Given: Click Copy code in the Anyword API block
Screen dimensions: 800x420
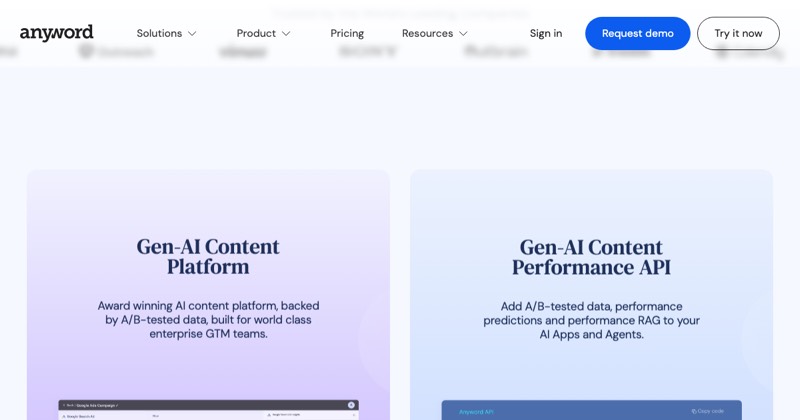Looking at the screenshot, I should 708,411.
